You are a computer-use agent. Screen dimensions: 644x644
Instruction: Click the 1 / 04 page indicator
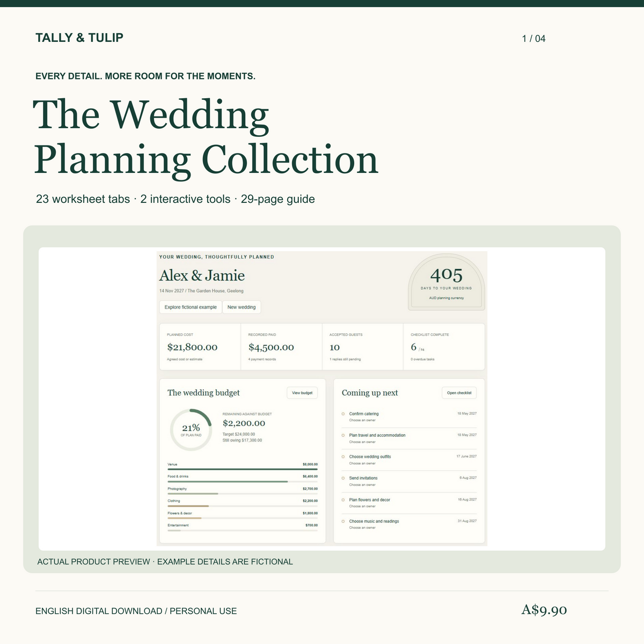click(534, 39)
